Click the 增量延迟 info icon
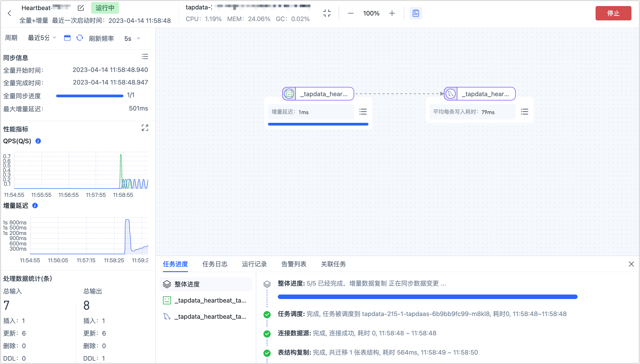640x364 pixels. coord(35,206)
